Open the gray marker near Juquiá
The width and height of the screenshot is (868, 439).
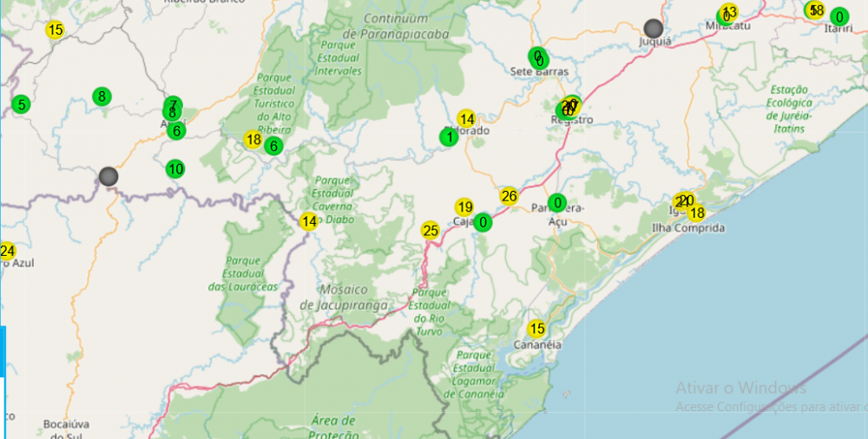pyautogui.click(x=654, y=28)
